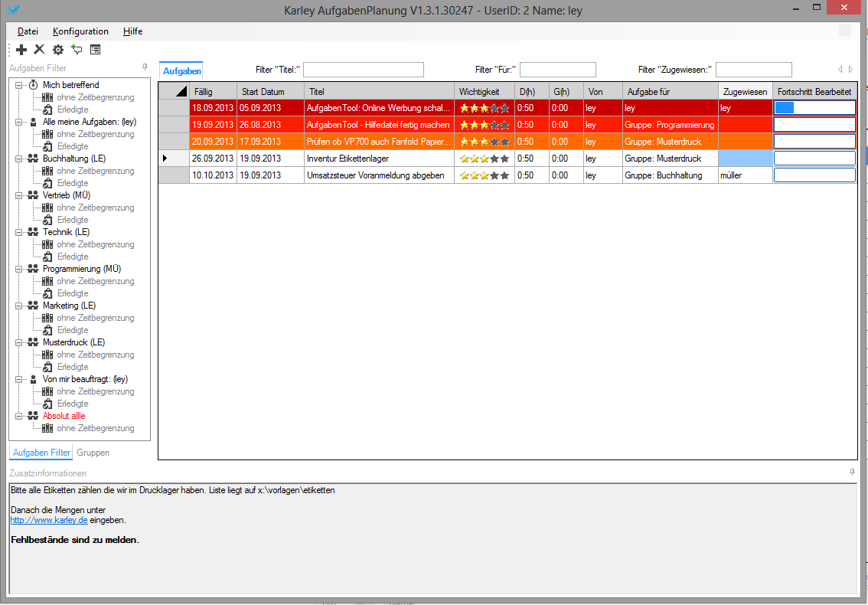Click the 26.09.2013 due date cell
The image size is (868, 605).
click(x=213, y=159)
